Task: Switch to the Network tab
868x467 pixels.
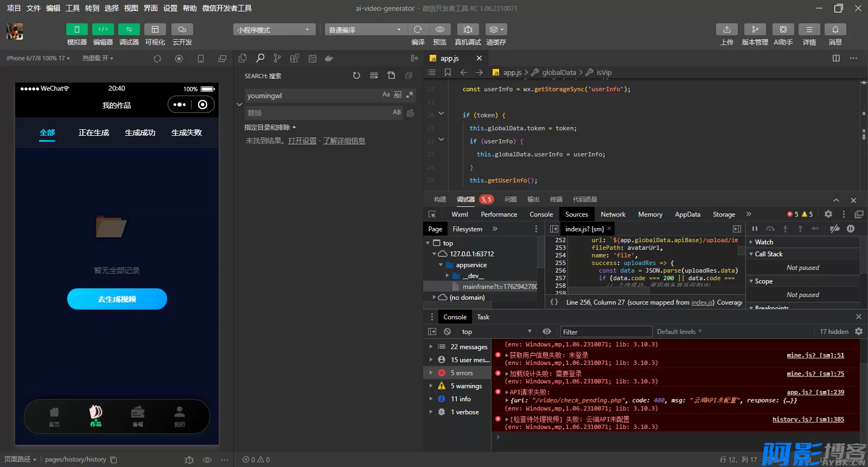Action: 613,214
